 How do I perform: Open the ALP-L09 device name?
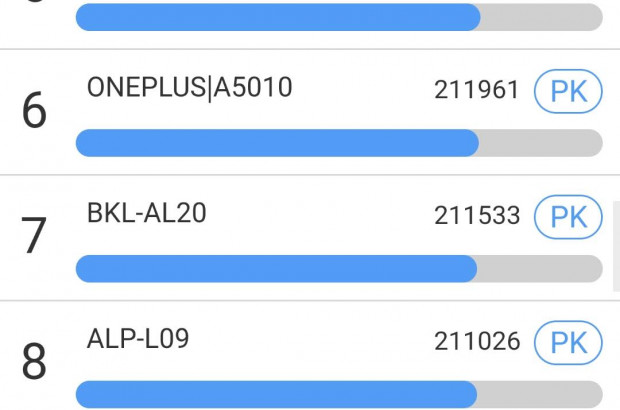tap(138, 339)
